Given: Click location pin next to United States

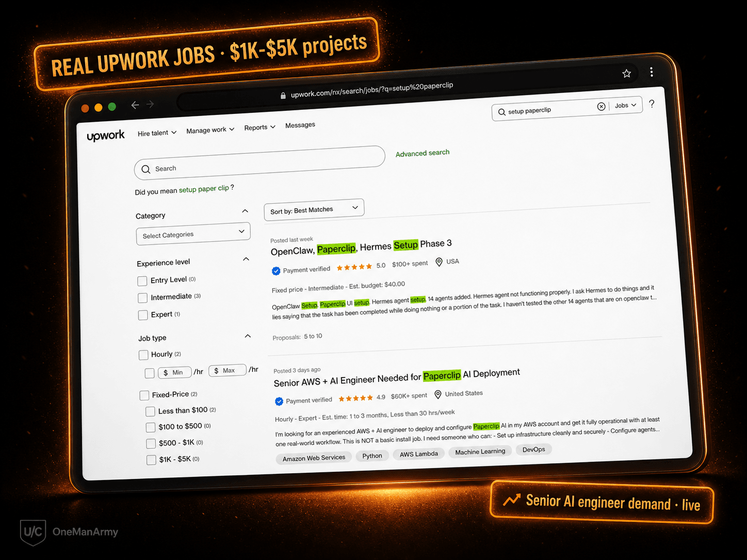Looking at the screenshot, I should tap(438, 394).
